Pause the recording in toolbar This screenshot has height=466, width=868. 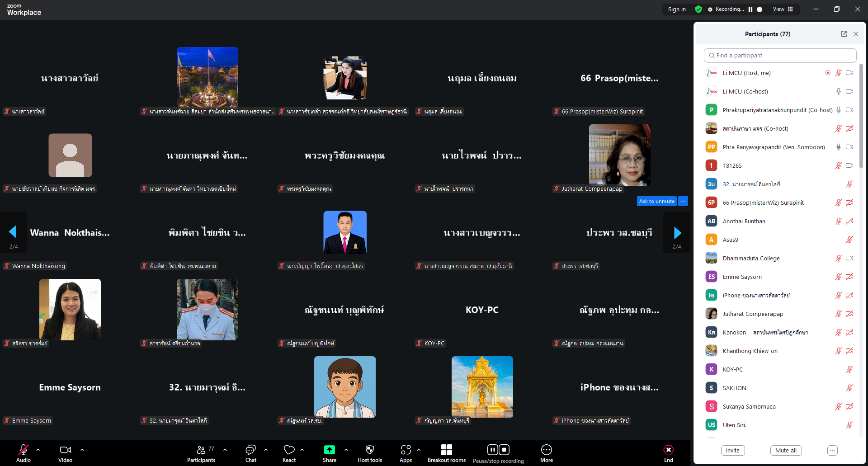(x=492, y=450)
